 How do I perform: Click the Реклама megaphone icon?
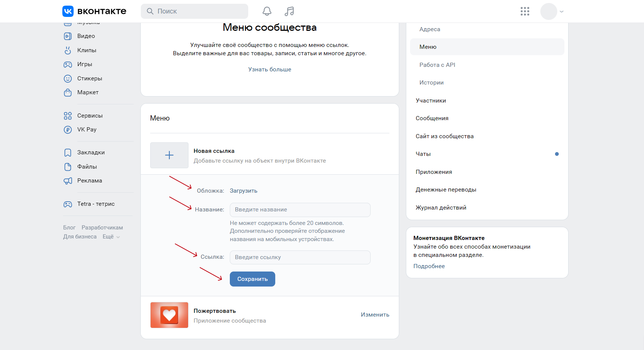(68, 181)
